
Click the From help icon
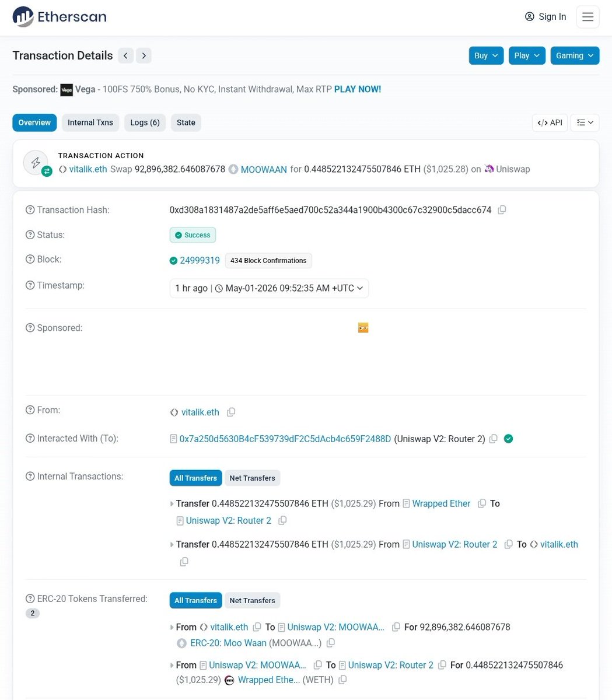[30, 411]
